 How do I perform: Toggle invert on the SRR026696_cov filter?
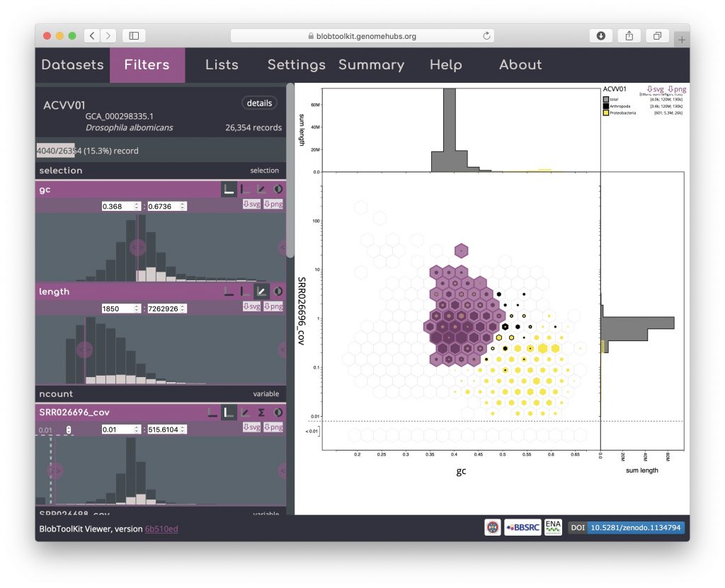pos(278,412)
